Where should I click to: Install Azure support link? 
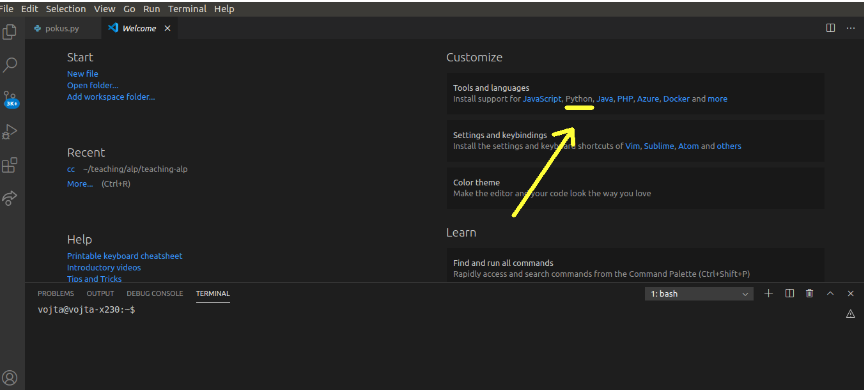coord(648,99)
